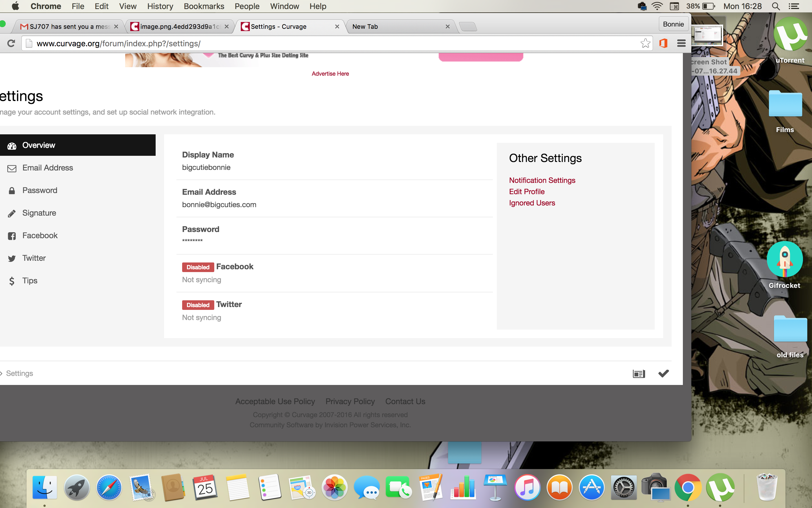Open the Ignored Users link
The height and width of the screenshot is (508, 812).
pos(532,203)
